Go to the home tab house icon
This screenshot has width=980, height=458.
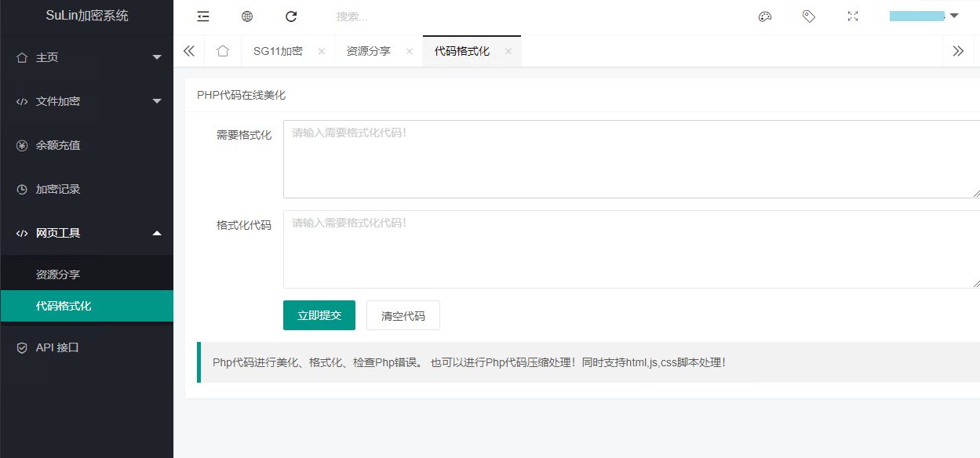click(223, 51)
